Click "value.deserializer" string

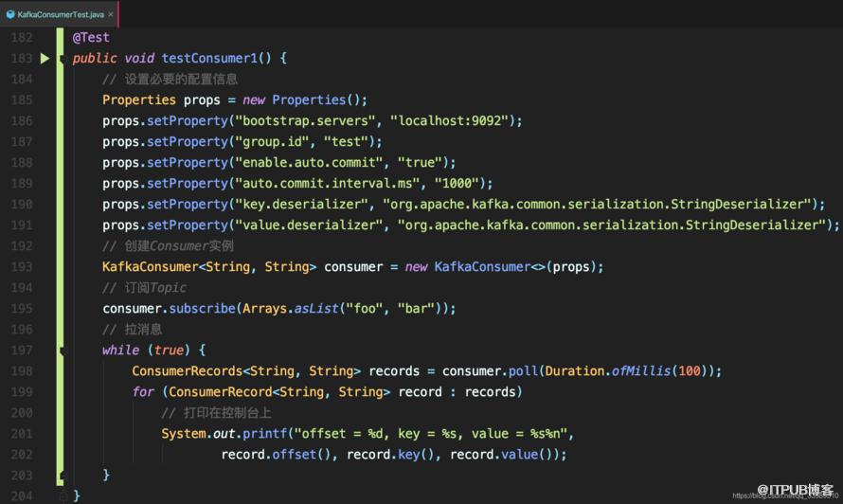pyautogui.click(x=309, y=225)
